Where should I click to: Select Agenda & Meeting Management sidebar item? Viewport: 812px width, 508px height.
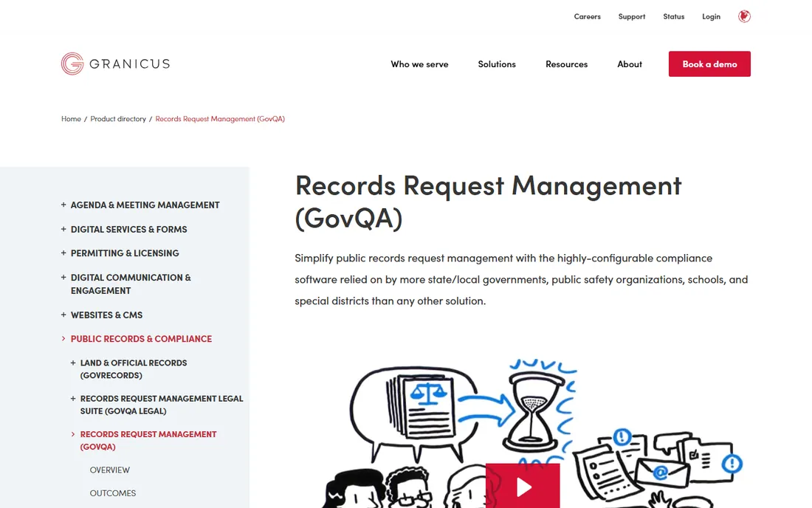[x=145, y=205]
